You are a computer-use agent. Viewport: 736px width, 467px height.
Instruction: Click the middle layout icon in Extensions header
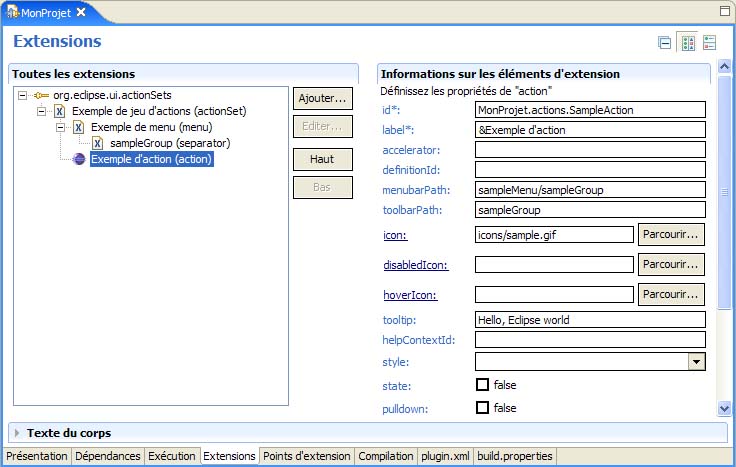687,42
